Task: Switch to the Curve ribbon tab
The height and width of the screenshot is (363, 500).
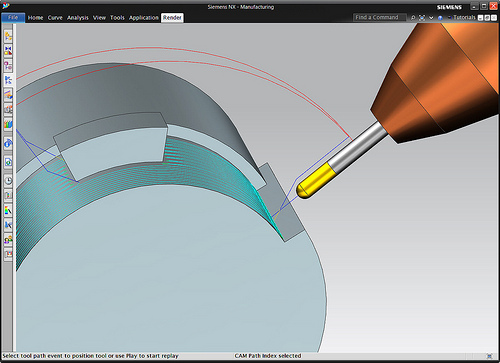Action: 55,18
